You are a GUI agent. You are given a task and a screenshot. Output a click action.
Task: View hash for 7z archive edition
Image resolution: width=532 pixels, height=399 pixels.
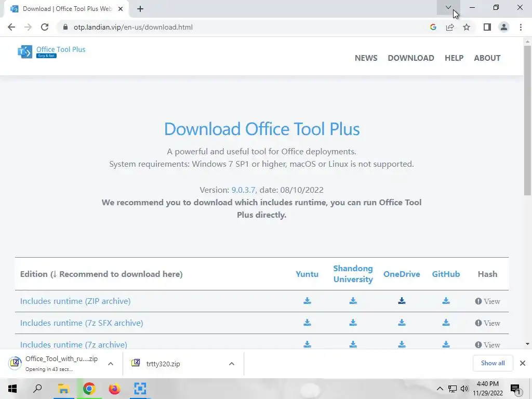coord(487,345)
